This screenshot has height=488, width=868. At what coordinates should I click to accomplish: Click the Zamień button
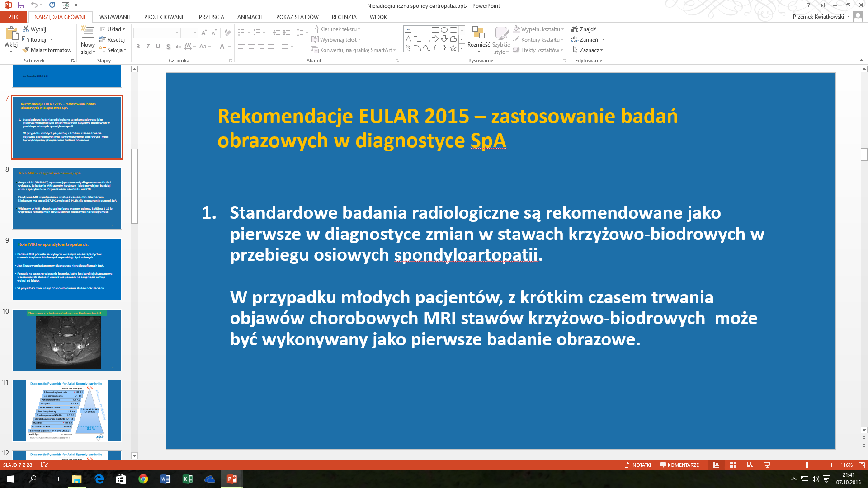pyautogui.click(x=585, y=40)
